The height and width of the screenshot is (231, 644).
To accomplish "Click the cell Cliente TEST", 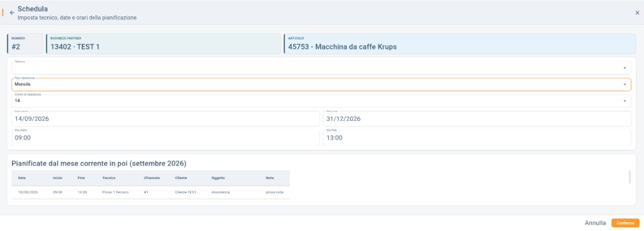I will [x=186, y=193].
